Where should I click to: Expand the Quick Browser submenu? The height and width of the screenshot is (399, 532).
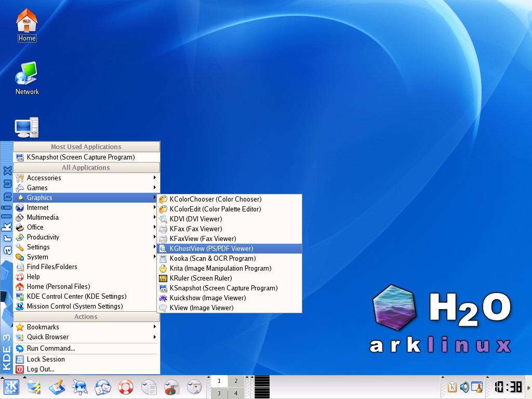pyautogui.click(x=87, y=337)
